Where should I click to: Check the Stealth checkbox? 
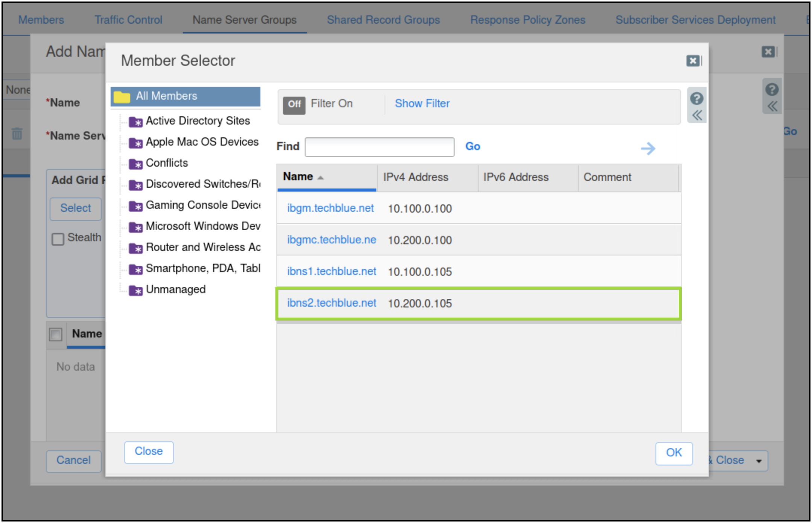(58, 239)
